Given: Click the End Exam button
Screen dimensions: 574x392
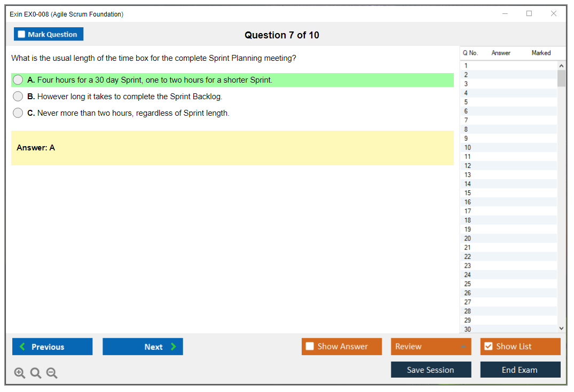Looking at the screenshot, I should point(520,370).
